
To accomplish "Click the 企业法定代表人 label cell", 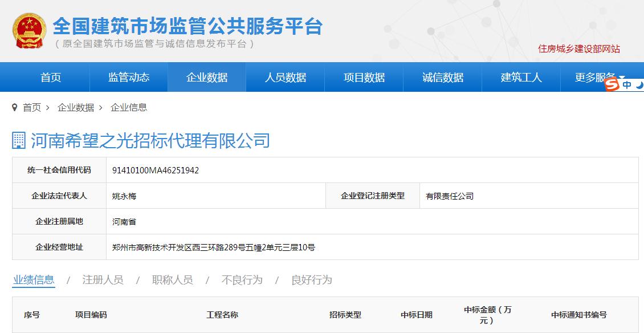I will (59, 196).
